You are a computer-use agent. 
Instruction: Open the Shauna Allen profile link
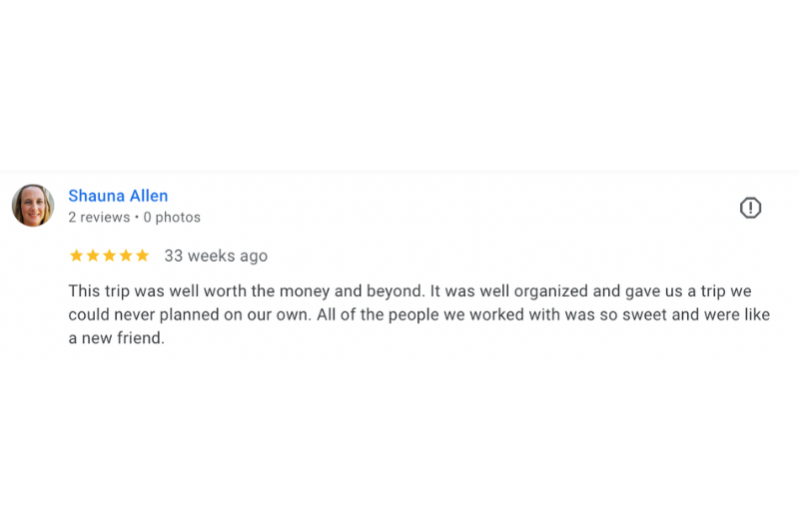118,196
